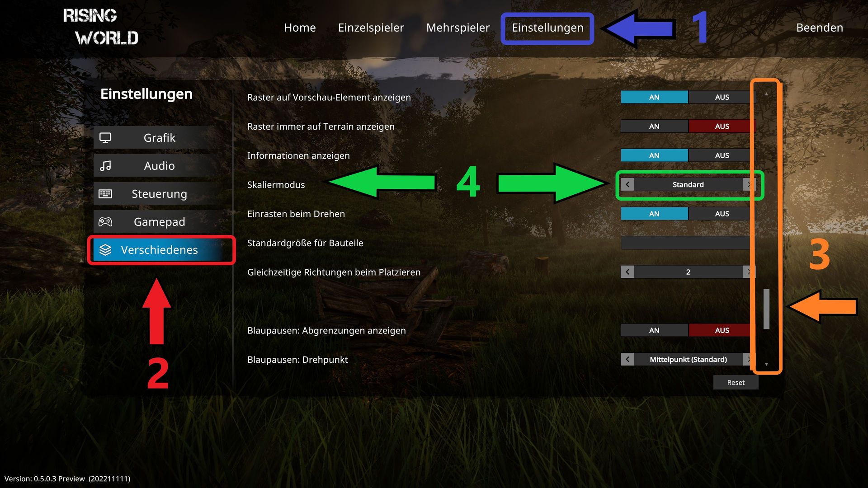Go to the Einzelspieler menu
This screenshot has height=488, width=868.
click(371, 28)
